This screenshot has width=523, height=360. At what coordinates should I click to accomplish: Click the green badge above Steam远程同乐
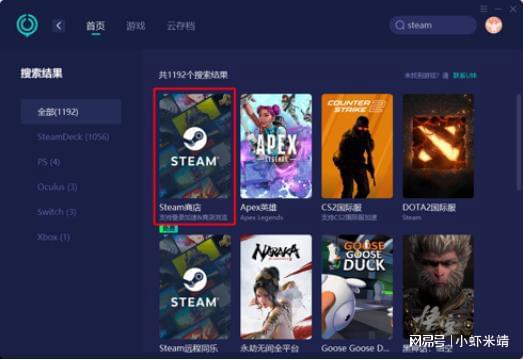point(168,229)
